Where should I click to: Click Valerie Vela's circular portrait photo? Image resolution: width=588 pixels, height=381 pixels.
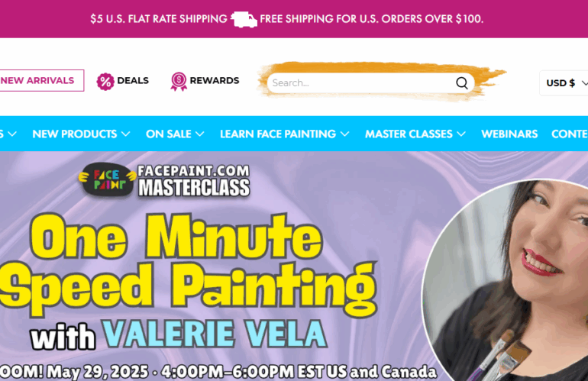[x=505, y=280]
